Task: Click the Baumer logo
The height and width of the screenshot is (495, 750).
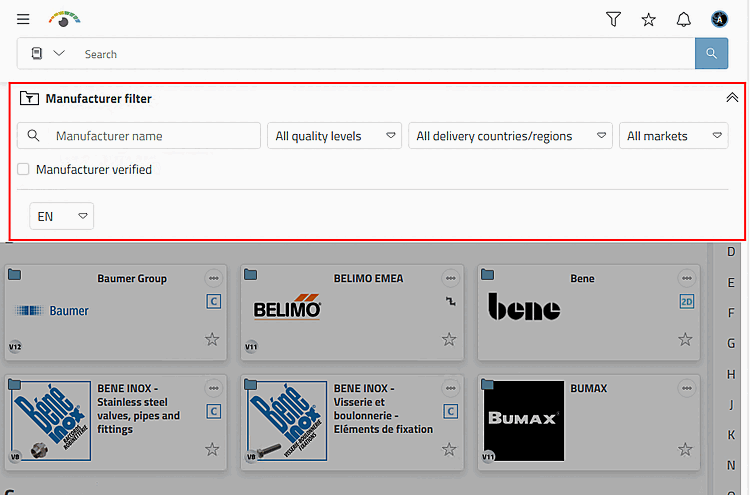Action: [x=52, y=311]
